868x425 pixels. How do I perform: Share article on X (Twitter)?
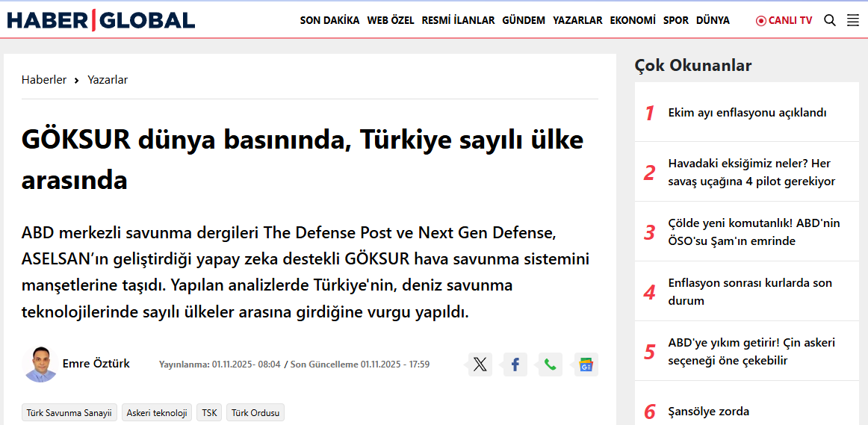[480, 364]
